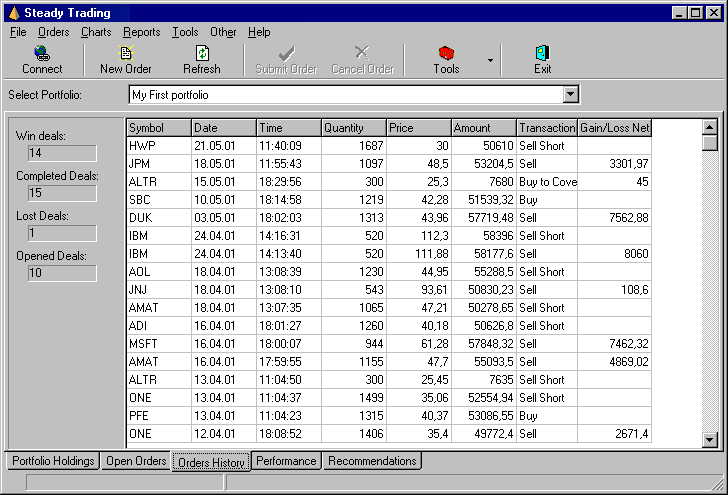Click the Win deals field showing 14
This screenshot has height=495, width=728.
point(62,153)
